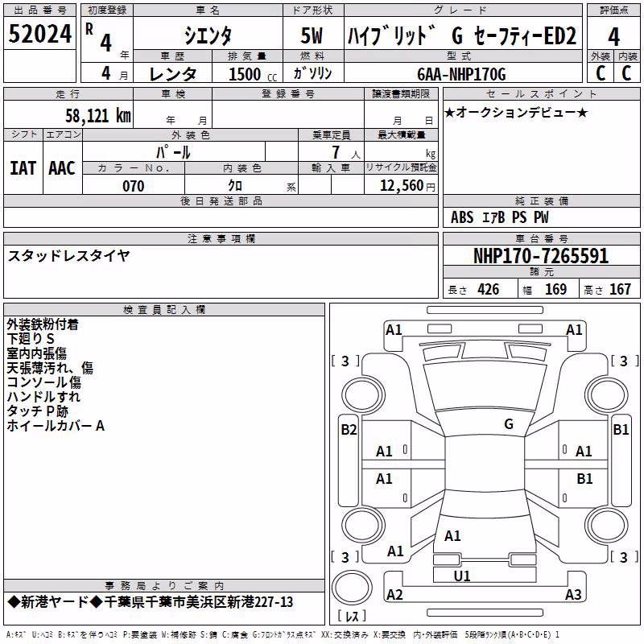The width and height of the screenshot is (644, 644).
Task: Click the damage code legend at bottom
Action: (283, 634)
